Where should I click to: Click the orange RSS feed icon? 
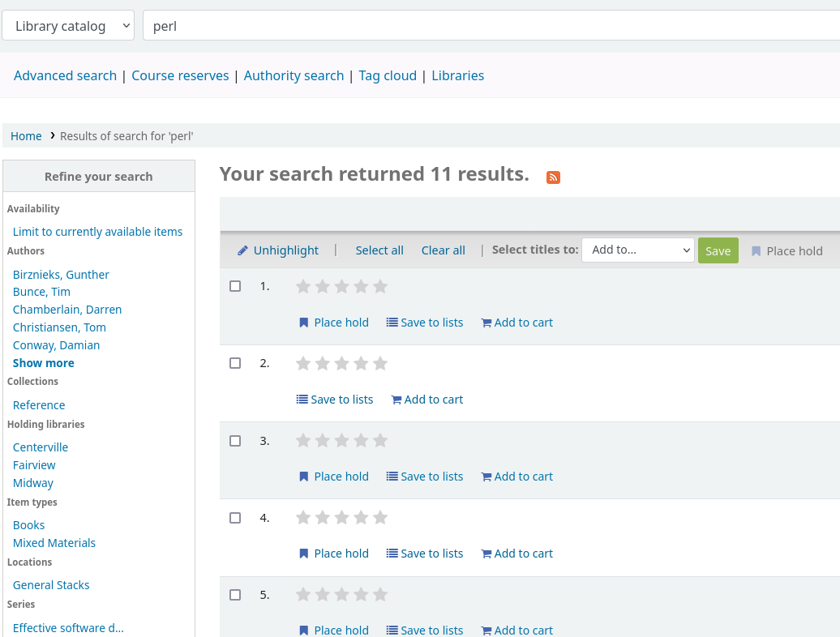553,177
